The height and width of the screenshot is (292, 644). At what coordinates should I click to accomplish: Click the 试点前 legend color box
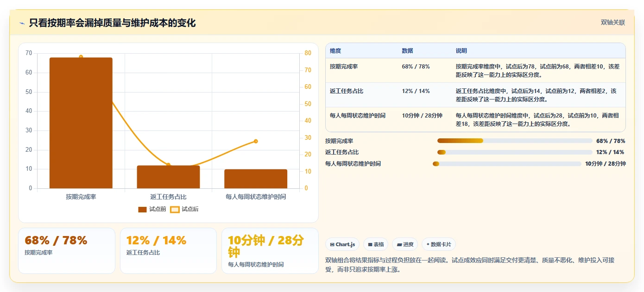(x=142, y=210)
